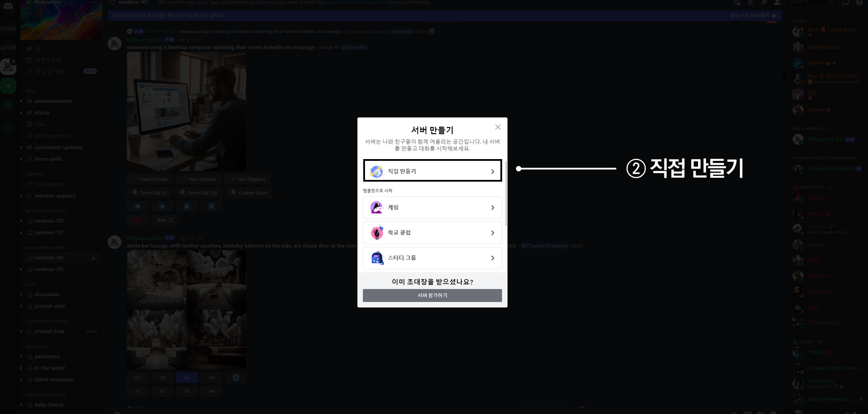Screen dimensions: 868x414
Task: Open the threads icon in the channel header
Action: tap(737, 3)
